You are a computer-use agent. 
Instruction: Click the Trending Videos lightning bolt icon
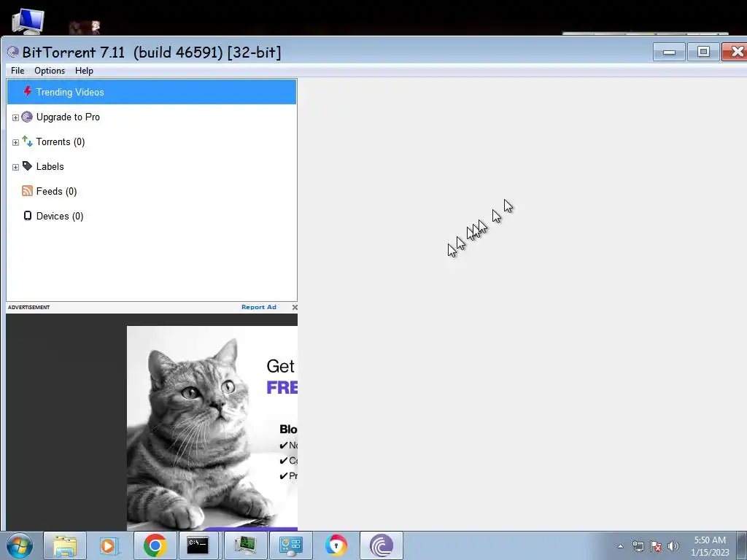tap(27, 91)
